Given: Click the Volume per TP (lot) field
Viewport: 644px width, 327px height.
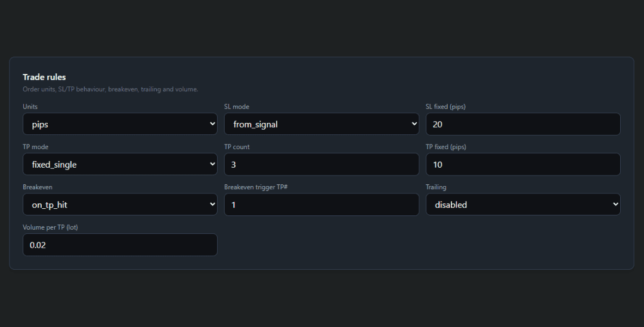Looking at the screenshot, I should coord(120,245).
